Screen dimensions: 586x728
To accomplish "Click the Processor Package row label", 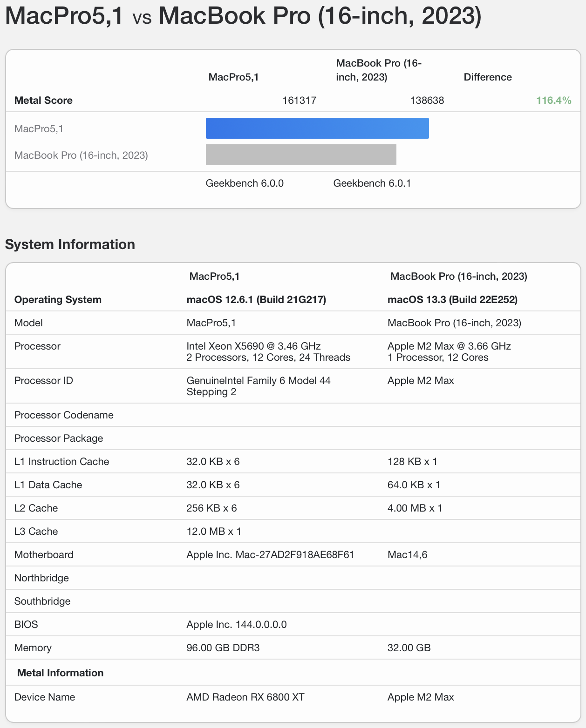I will 59,438.
